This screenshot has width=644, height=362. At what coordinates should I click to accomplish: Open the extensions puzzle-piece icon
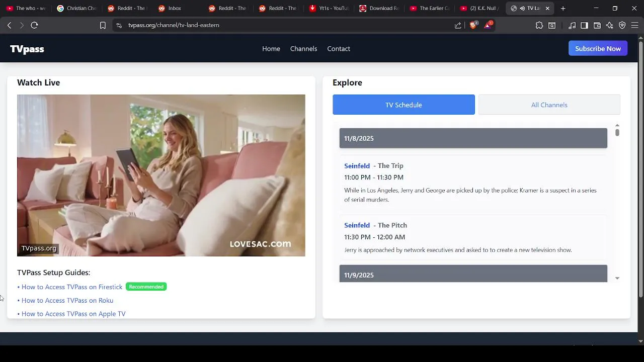[539, 25]
